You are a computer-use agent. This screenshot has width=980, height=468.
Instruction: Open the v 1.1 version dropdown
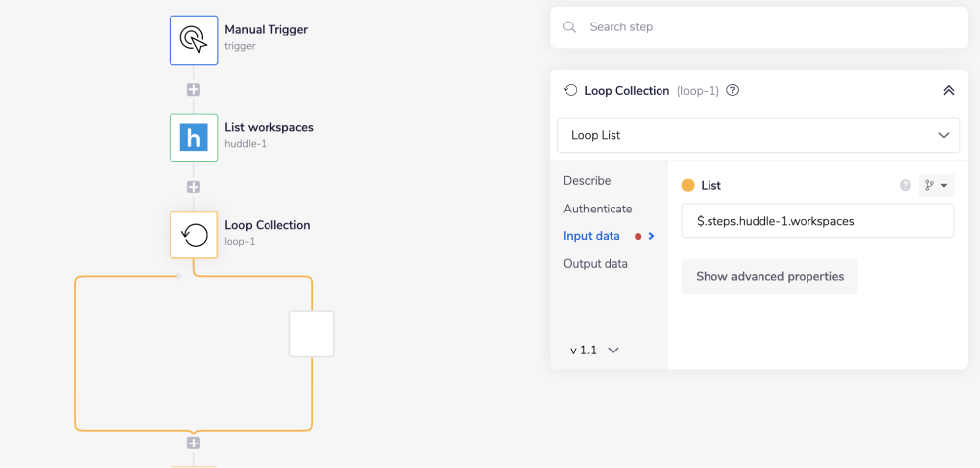point(595,350)
